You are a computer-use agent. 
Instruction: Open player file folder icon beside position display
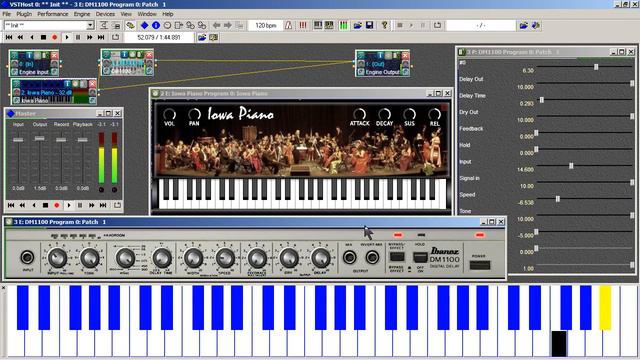(x=202, y=37)
